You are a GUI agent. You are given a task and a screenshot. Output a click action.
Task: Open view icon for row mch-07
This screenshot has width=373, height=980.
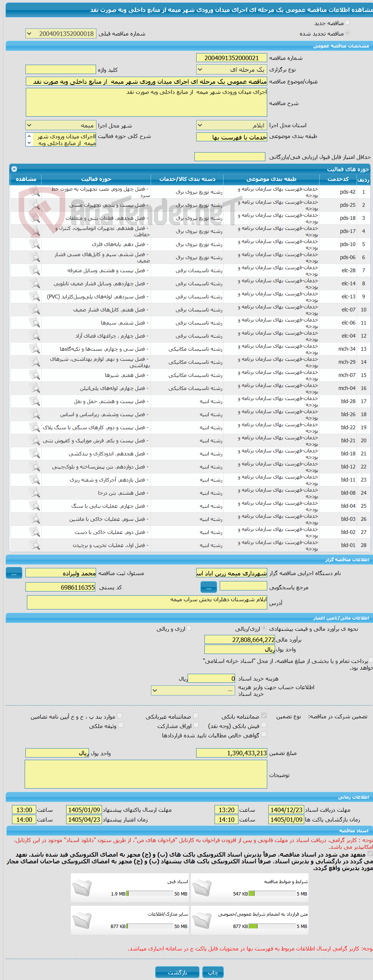[34, 375]
